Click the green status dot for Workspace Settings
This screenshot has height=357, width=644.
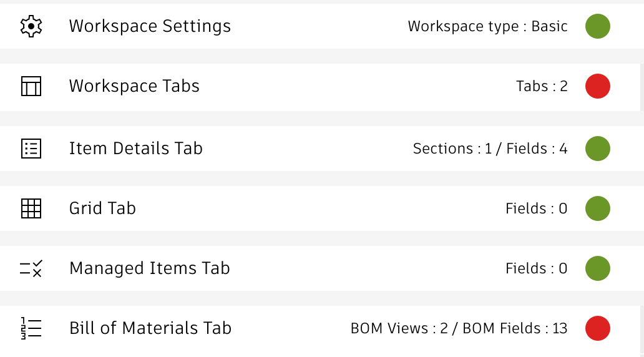(x=597, y=26)
